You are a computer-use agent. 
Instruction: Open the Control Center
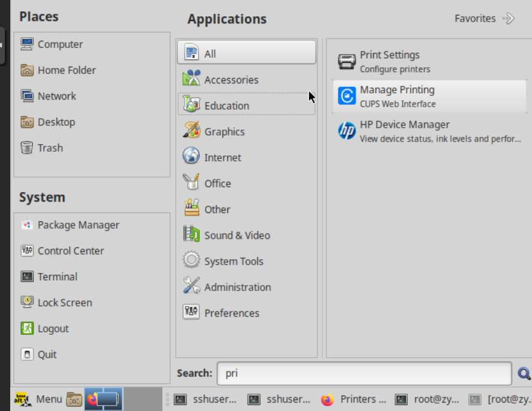pyautogui.click(x=70, y=251)
